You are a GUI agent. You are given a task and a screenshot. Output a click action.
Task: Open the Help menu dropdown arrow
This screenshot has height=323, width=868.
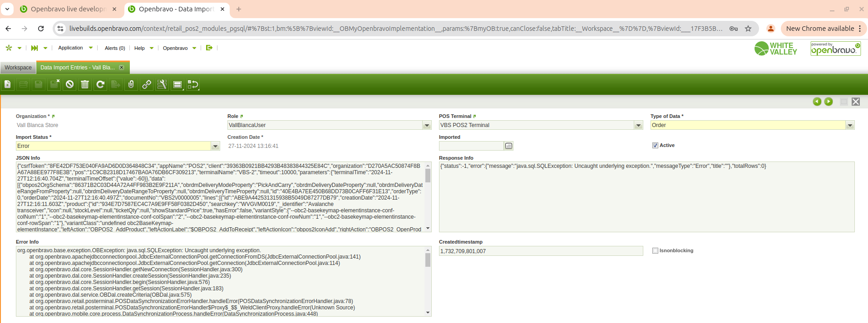[x=152, y=48]
